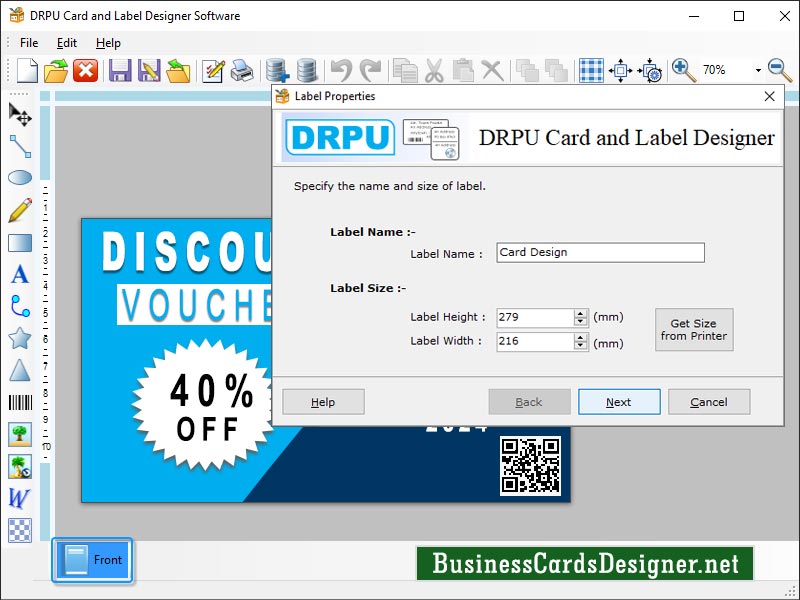Increase Label Height using up arrow

pyautogui.click(x=580, y=312)
